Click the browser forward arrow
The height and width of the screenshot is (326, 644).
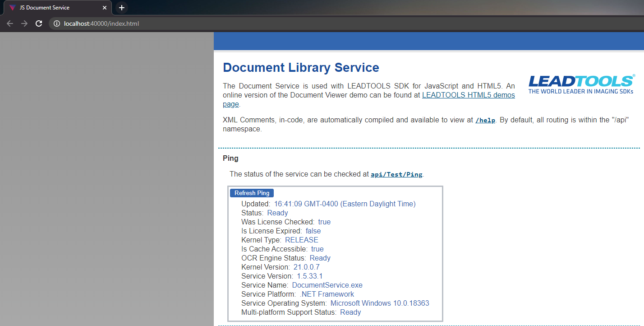[x=24, y=23]
